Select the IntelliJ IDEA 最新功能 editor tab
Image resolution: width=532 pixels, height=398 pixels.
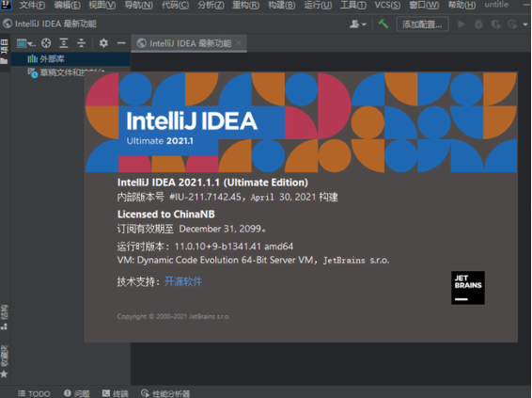click(x=189, y=43)
